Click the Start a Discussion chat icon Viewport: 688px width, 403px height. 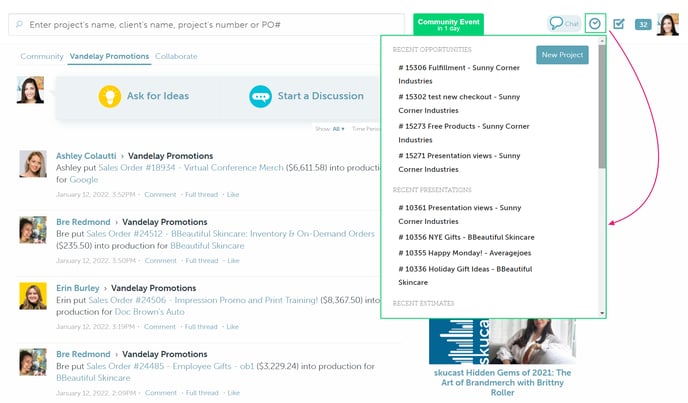pos(260,96)
